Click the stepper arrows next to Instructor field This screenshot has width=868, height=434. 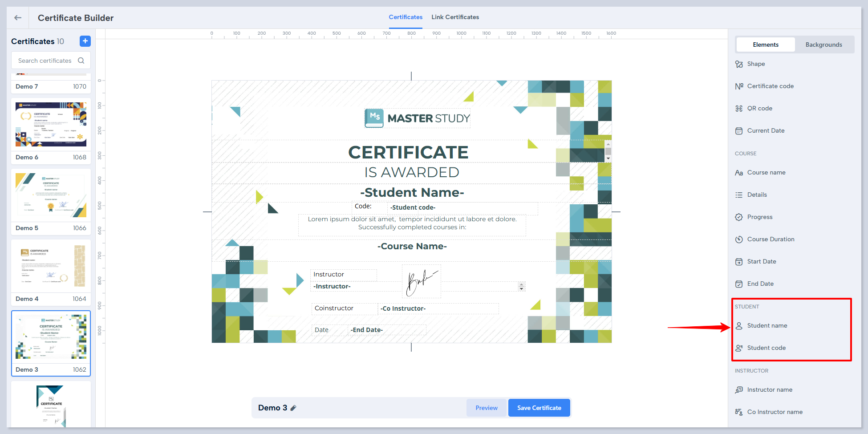[x=521, y=286]
